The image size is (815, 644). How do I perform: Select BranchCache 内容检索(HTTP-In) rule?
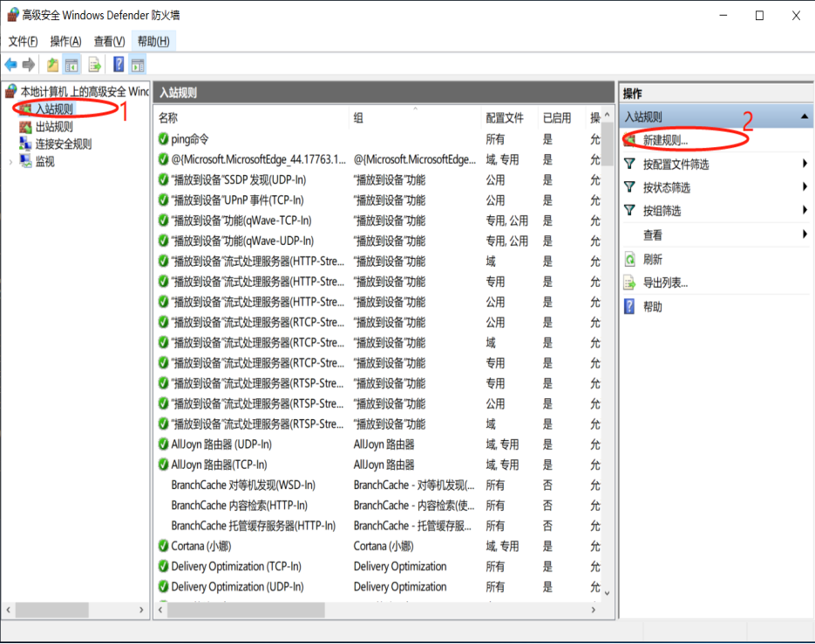pos(379,505)
